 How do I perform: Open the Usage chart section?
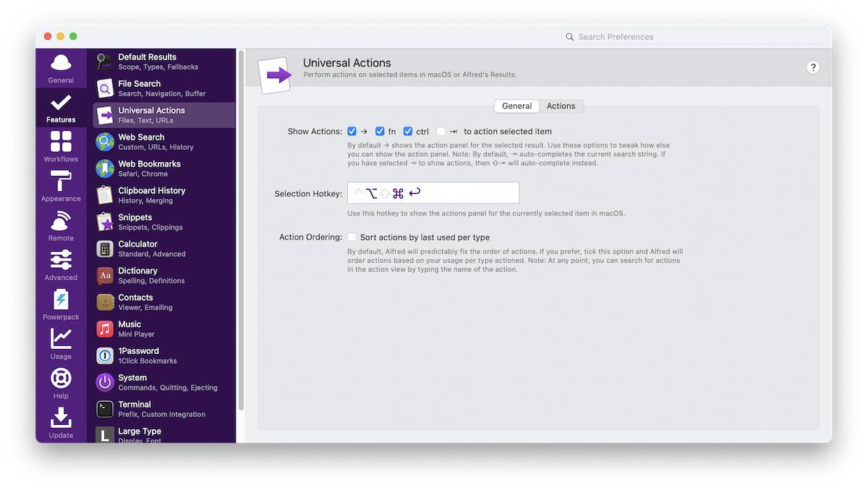(x=61, y=344)
